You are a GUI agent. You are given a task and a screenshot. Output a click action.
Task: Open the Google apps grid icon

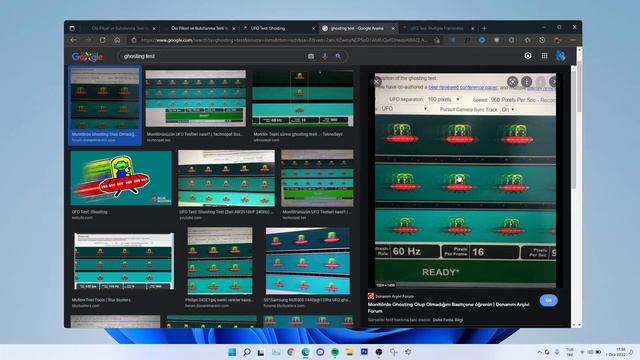click(x=544, y=56)
